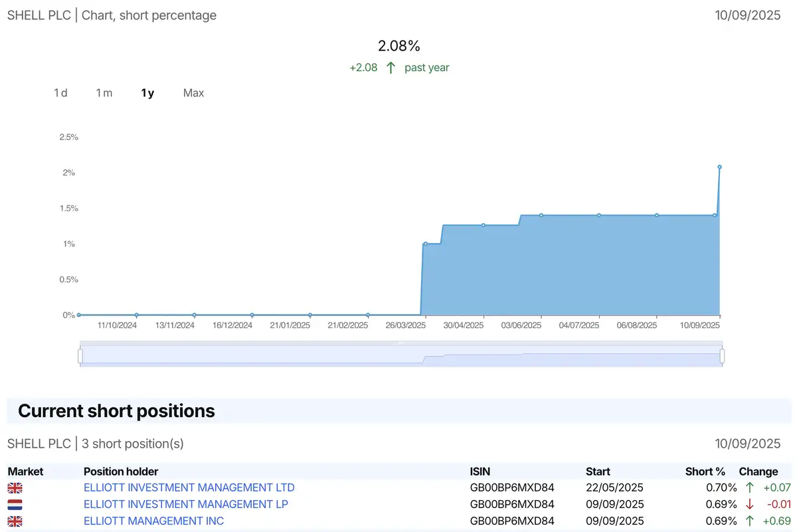The image size is (797, 532).
Task: Click the green up arrow next to +0.07
Action: (750, 488)
